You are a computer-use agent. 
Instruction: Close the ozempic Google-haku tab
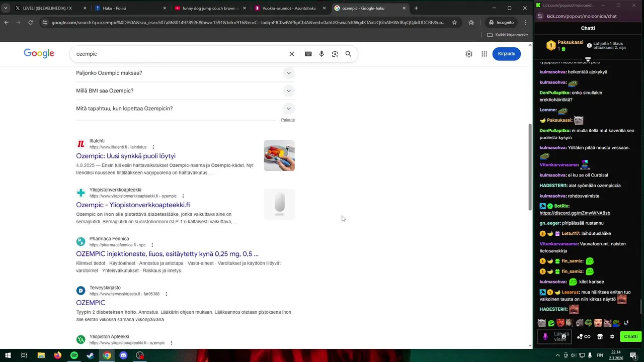click(404, 8)
